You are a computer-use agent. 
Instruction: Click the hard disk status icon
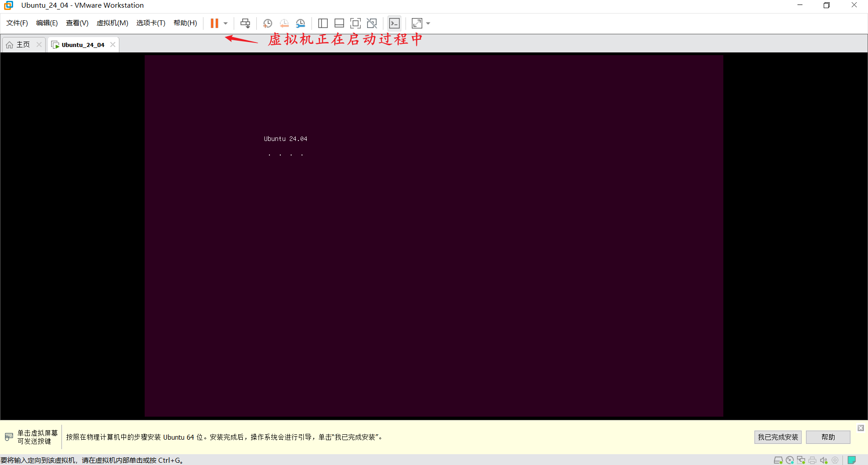coord(778,460)
